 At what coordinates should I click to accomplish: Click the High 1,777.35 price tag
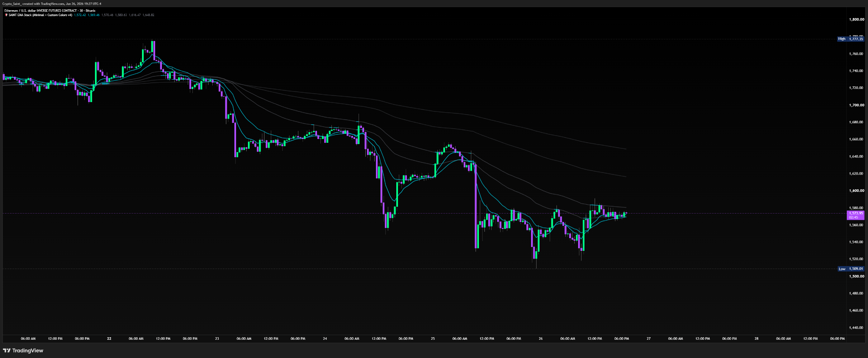pos(851,39)
